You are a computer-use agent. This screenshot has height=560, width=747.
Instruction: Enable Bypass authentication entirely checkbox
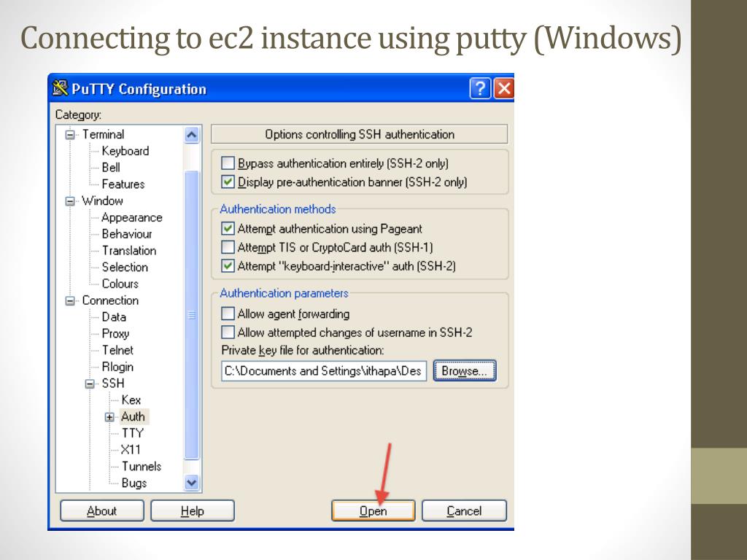[228, 163]
